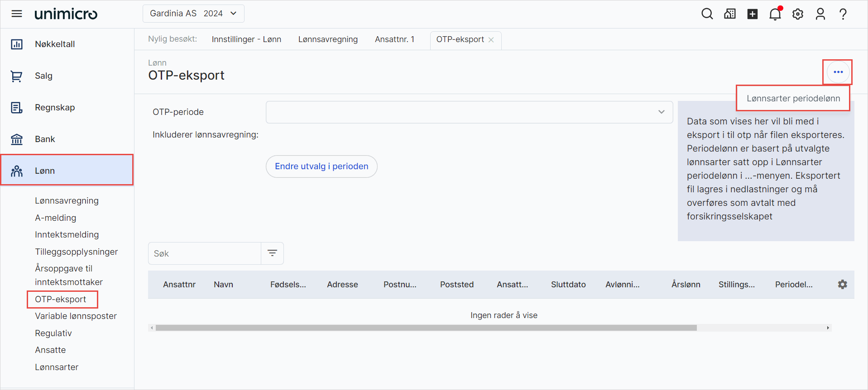Open the hamburger main menu

[x=17, y=14]
